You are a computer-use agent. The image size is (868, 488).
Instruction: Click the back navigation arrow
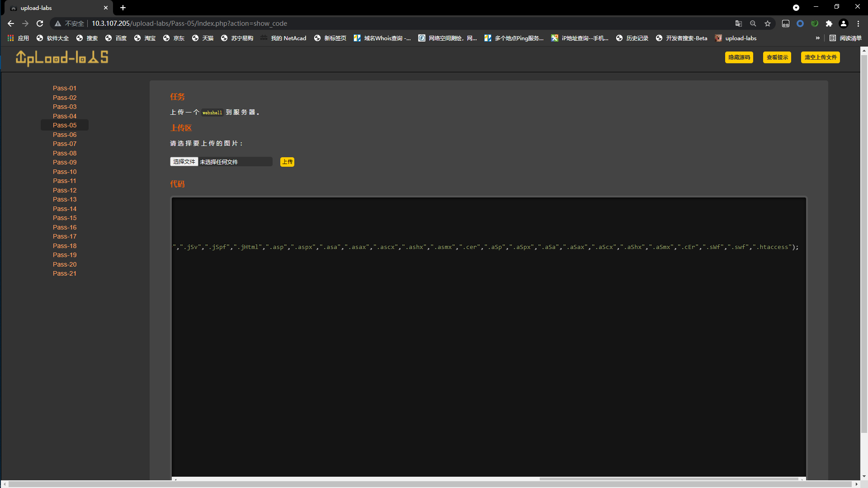(11, 23)
